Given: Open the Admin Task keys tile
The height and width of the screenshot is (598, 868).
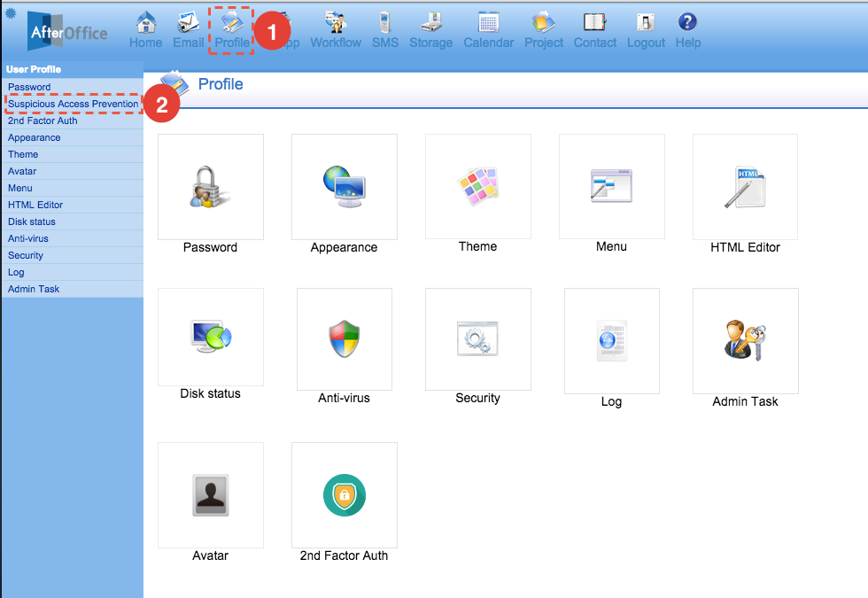Looking at the screenshot, I should (x=745, y=341).
